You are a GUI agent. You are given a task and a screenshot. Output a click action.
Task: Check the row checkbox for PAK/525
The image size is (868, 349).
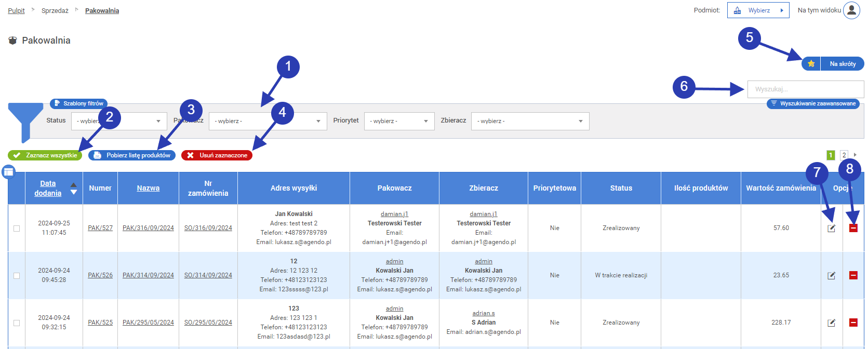pos(17,323)
